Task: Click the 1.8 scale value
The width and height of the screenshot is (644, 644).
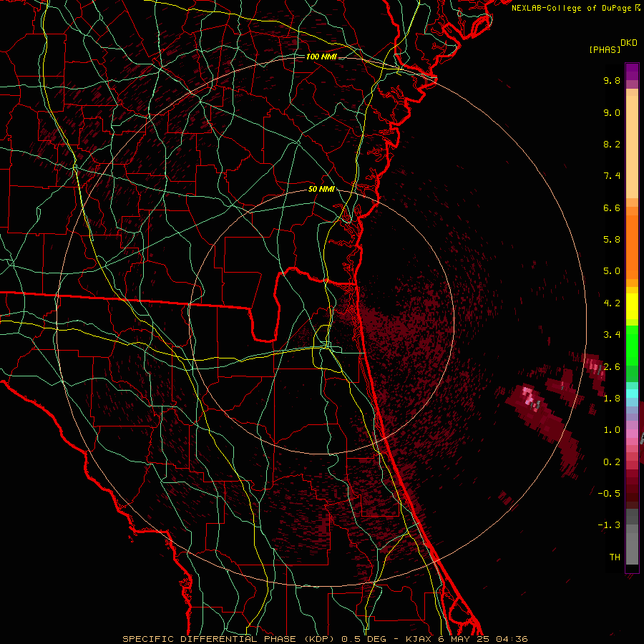Action: coord(612,398)
